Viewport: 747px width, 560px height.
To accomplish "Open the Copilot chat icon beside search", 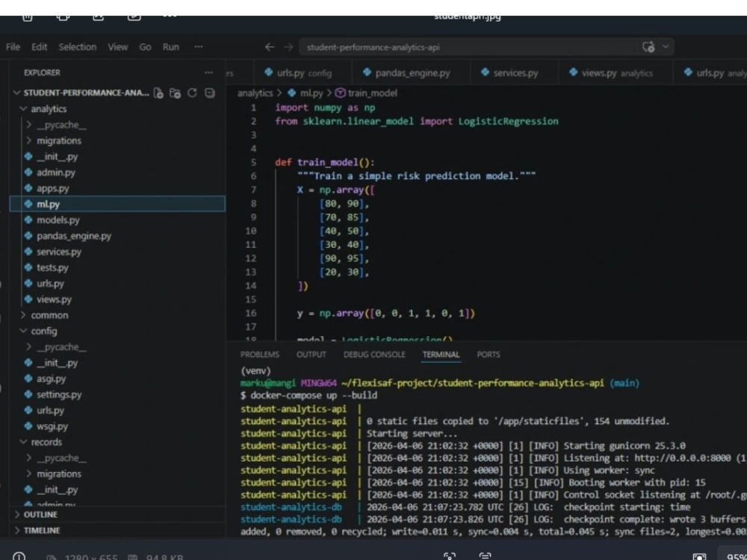I will (648, 46).
